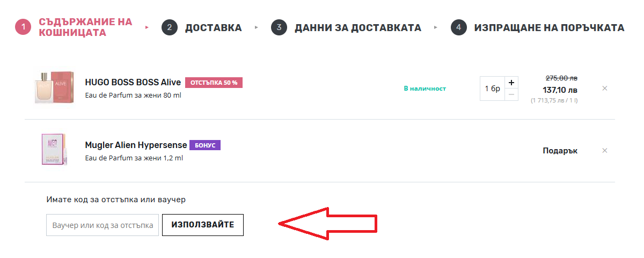
Task: Click the step 4 circle icon
Action: [458, 27]
